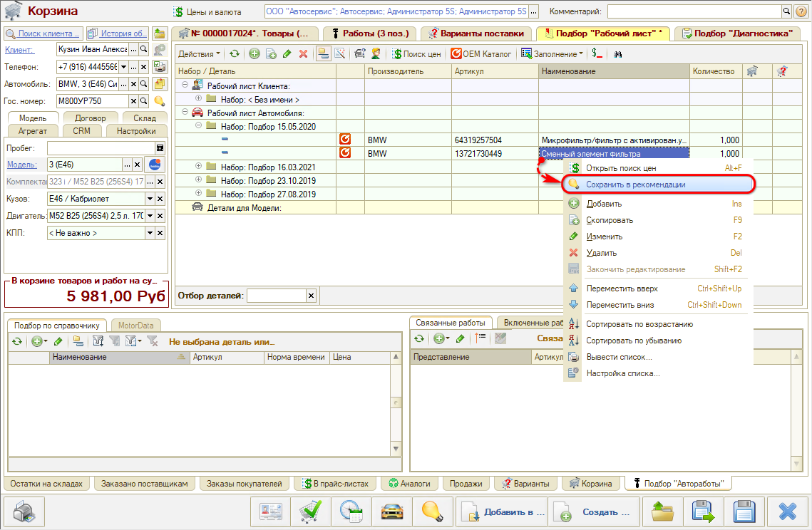
Task: Choose Открыть поиск цен from the context menu
Action: (x=658, y=167)
